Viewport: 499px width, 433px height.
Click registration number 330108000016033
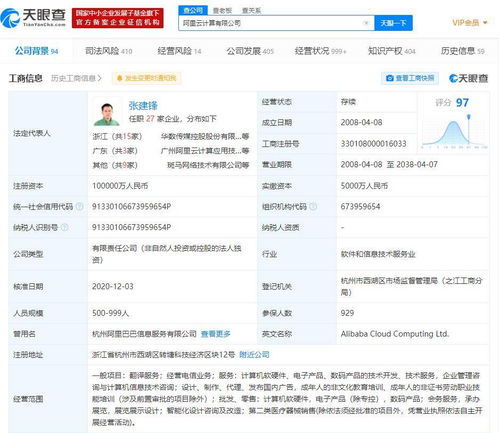(373, 144)
